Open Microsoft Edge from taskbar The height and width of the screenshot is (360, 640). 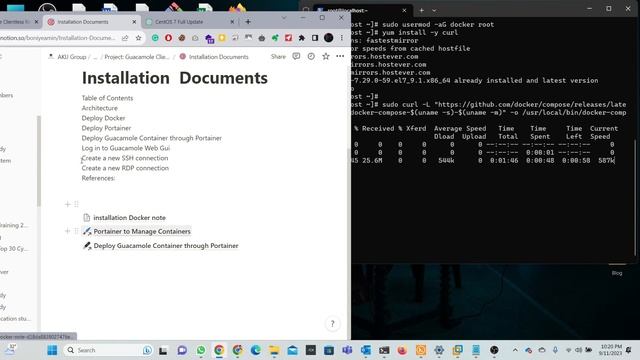point(256,350)
